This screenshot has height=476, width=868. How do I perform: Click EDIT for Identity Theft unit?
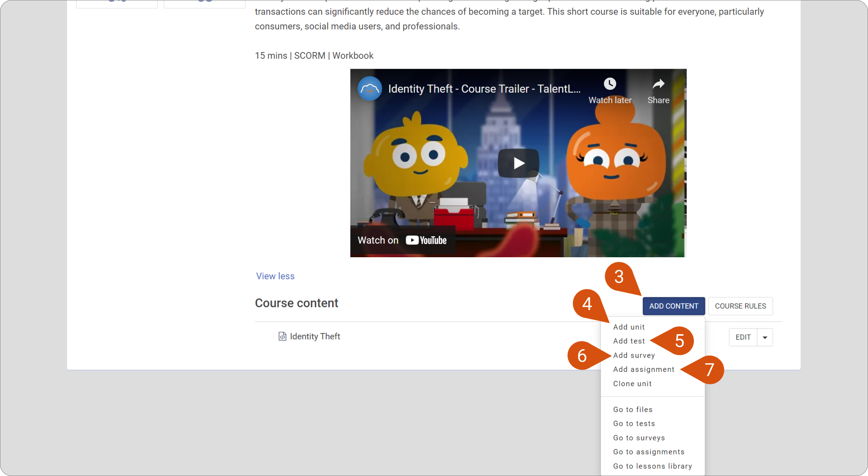pos(743,337)
